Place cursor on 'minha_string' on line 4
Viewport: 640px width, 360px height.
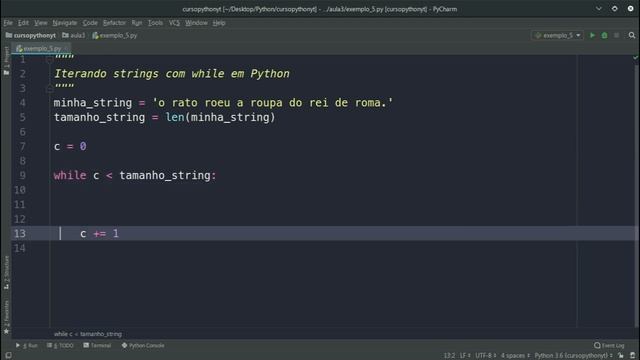(x=93, y=103)
